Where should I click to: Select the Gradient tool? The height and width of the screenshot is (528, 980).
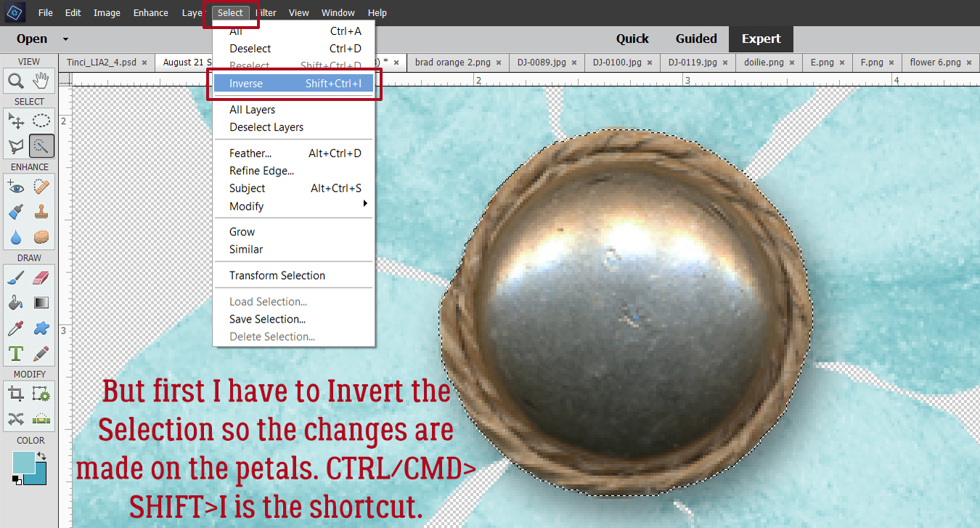tap(42, 303)
